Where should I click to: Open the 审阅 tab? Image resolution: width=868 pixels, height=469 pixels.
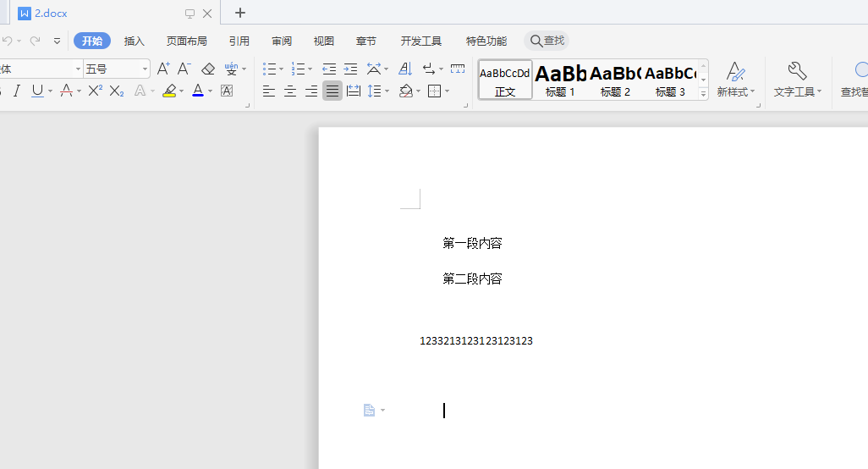pos(282,41)
